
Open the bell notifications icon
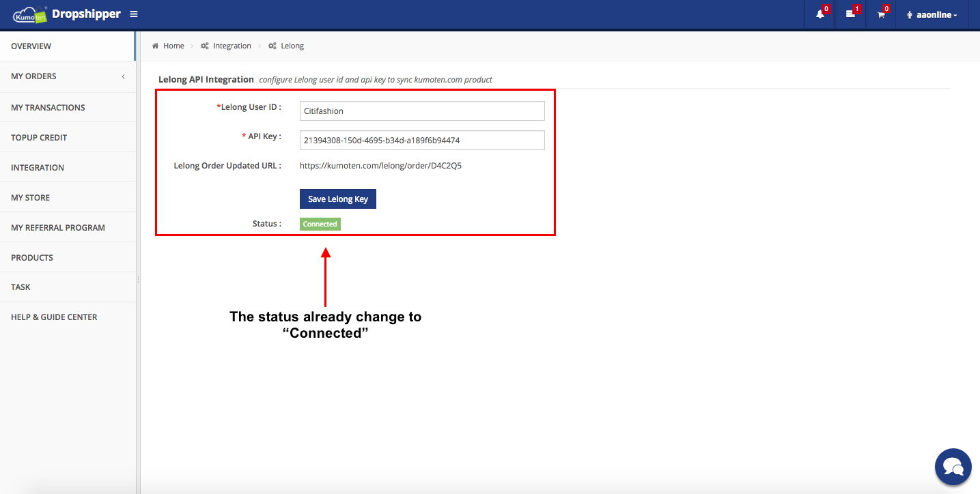click(820, 14)
